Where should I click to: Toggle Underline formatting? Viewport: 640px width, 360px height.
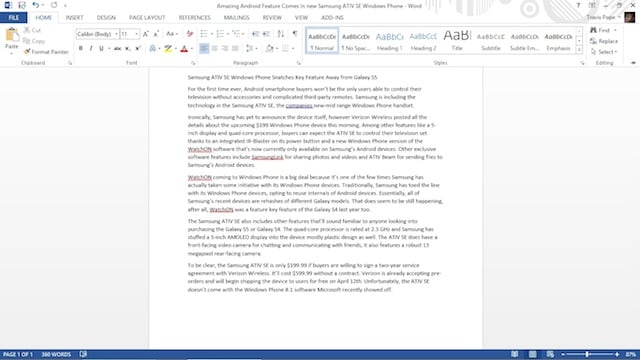(x=101, y=49)
